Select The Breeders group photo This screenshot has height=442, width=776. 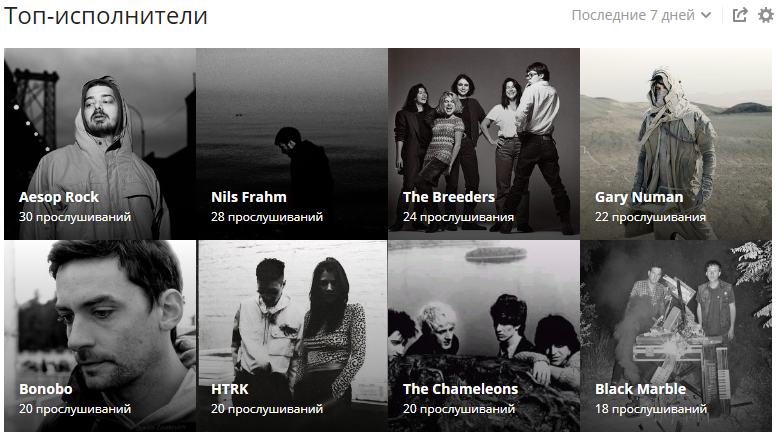coord(484,144)
